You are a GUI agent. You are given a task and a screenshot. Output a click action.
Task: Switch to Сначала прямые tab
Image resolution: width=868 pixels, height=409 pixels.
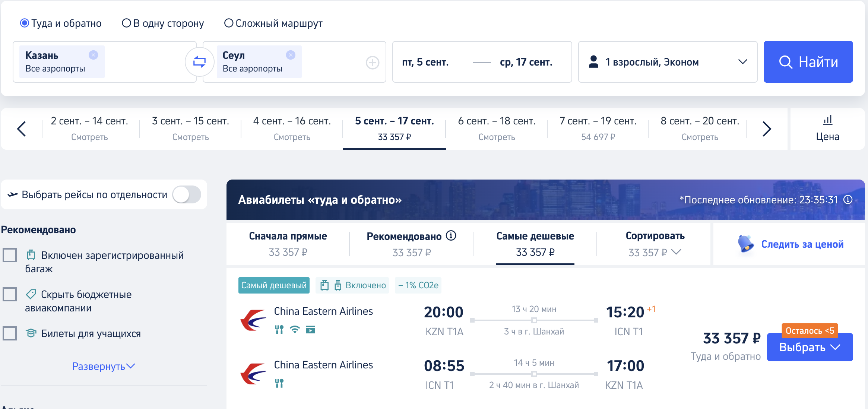click(x=288, y=244)
